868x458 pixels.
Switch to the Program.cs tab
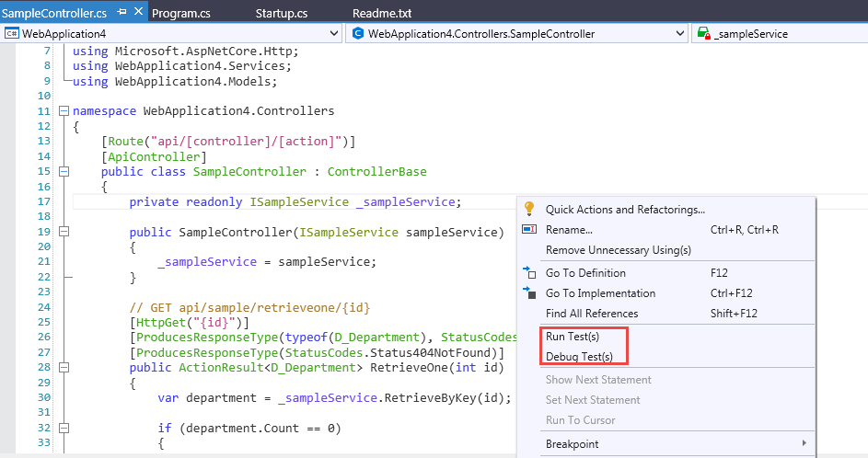click(182, 14)
